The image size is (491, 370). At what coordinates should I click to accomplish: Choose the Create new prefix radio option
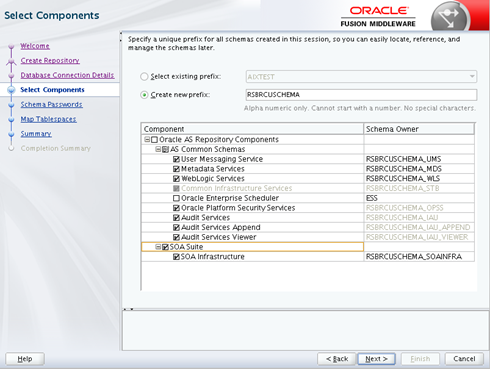(144, 95)
